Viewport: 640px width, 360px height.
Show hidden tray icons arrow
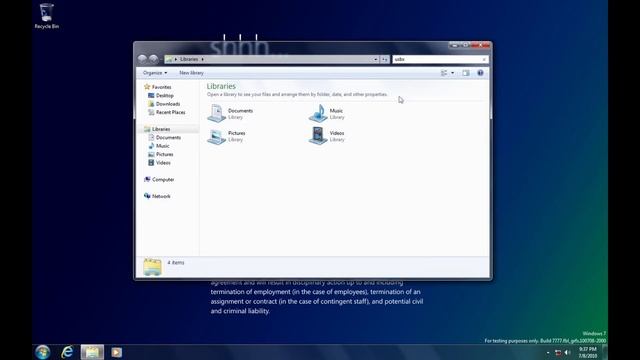tap(548, 353)
